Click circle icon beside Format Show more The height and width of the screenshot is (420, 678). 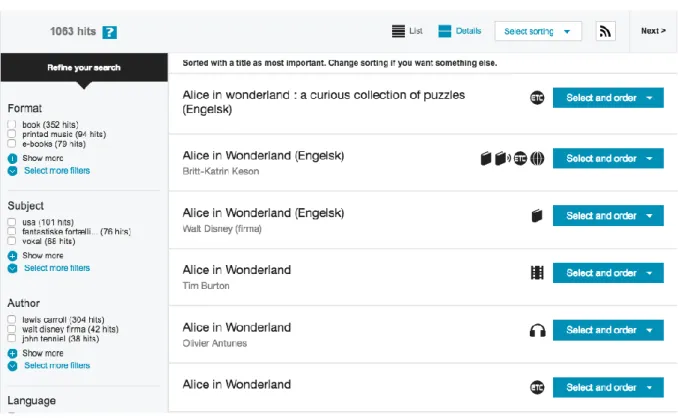[13, 158]
